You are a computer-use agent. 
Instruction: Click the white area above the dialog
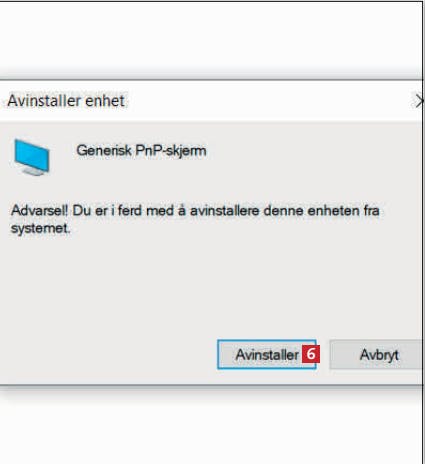pyautogui.click(x=210, y=37)
